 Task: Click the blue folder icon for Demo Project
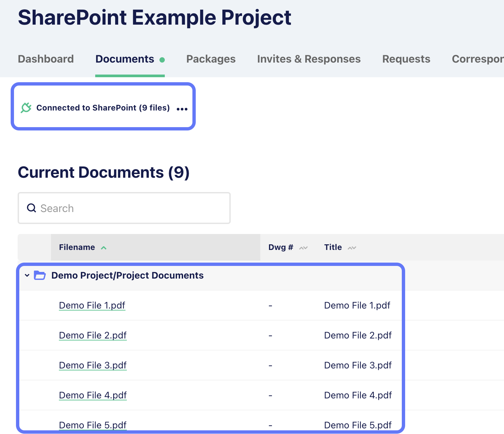[40, 275]
